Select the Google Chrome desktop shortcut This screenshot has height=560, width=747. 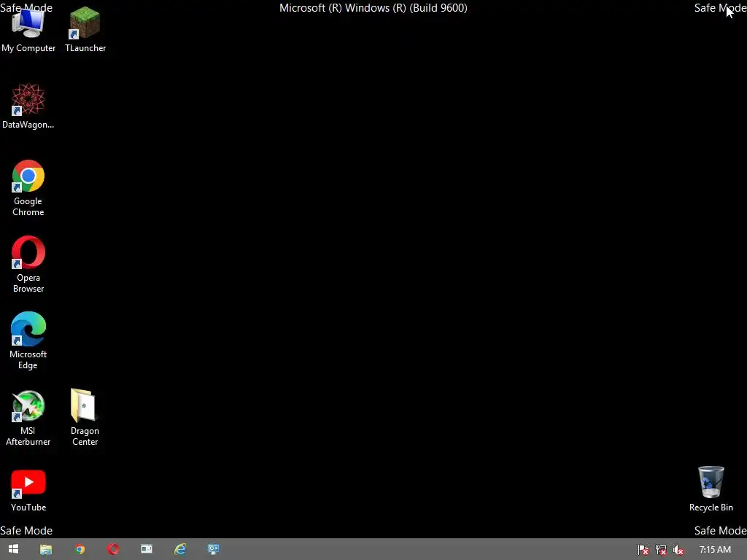click(28, 187)
